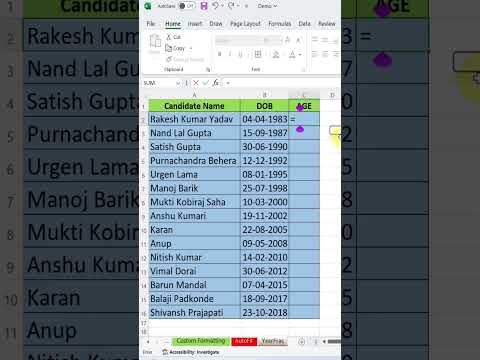Select the Purnachandra Behera cell
This screenshot has width=480, height=360.
click(x=194, y=161)
